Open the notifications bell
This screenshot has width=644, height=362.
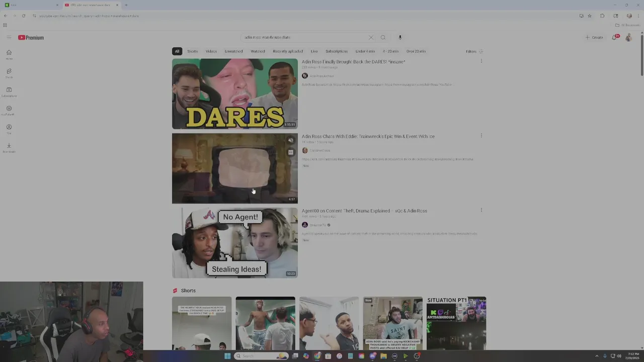coord(614,37)
